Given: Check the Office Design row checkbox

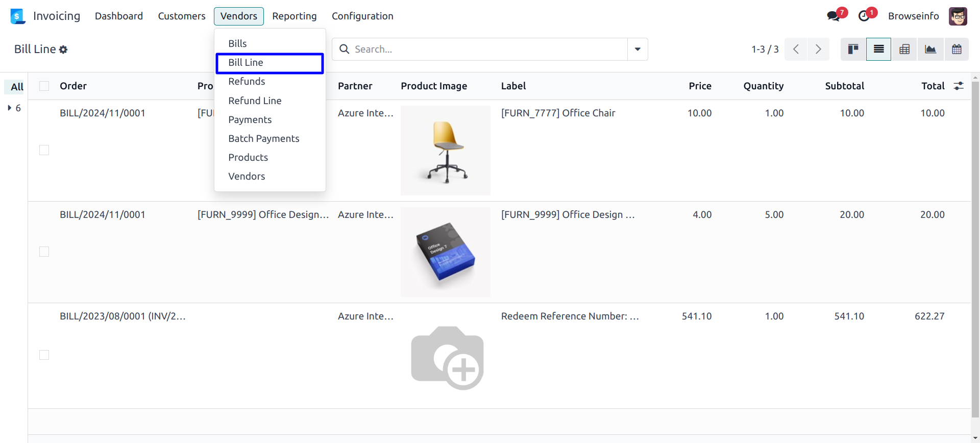Looking at the screenshot, I should 44,252.
